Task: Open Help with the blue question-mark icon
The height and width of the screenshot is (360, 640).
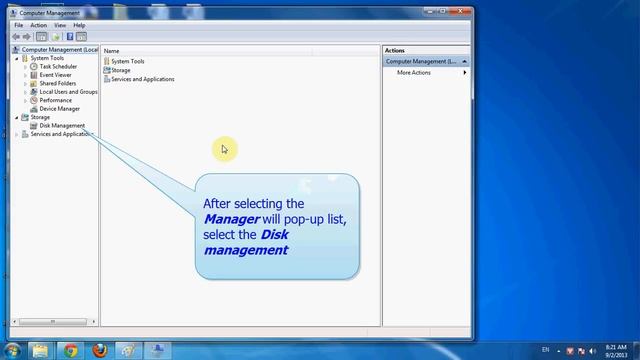Action: (70, 37)
